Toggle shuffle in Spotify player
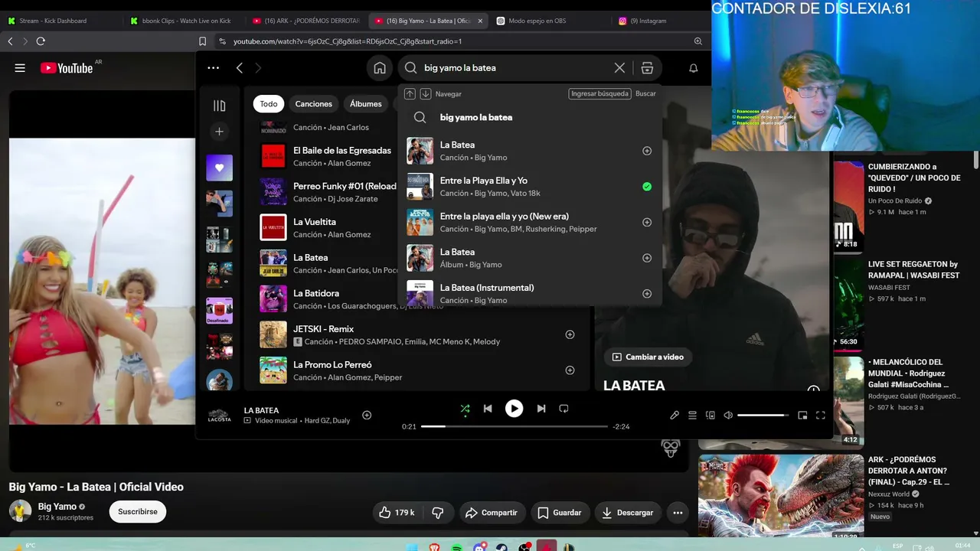The height and width of the screenshot is (551, 980). pos(465,409)
